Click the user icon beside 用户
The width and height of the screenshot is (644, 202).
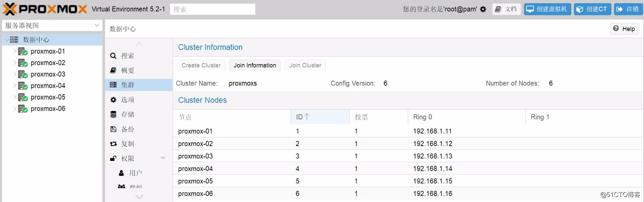pos(121,173)
